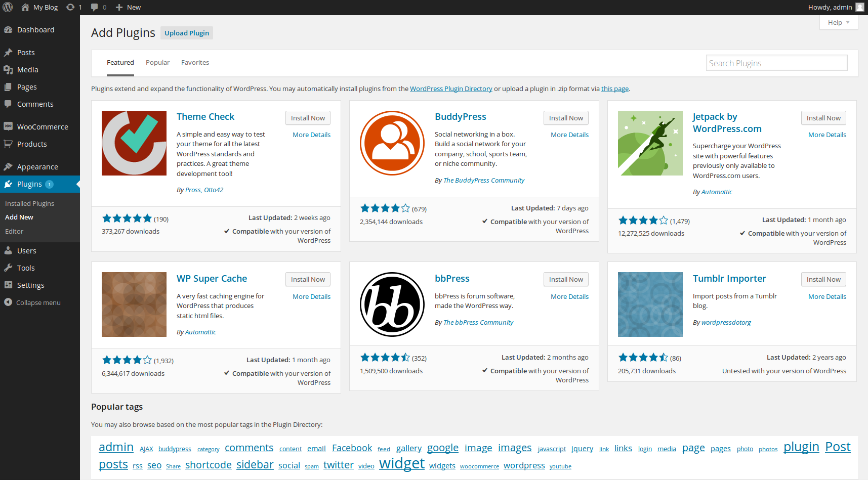Open the plugin Editor submenu item
This screenshot has width=868, height=480.
coord(14,231)
